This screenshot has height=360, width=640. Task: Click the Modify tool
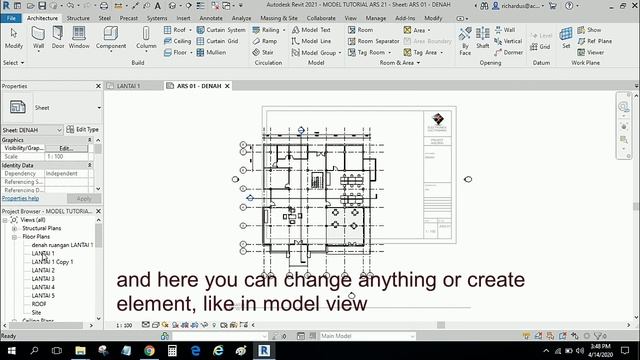pos(13,38)
